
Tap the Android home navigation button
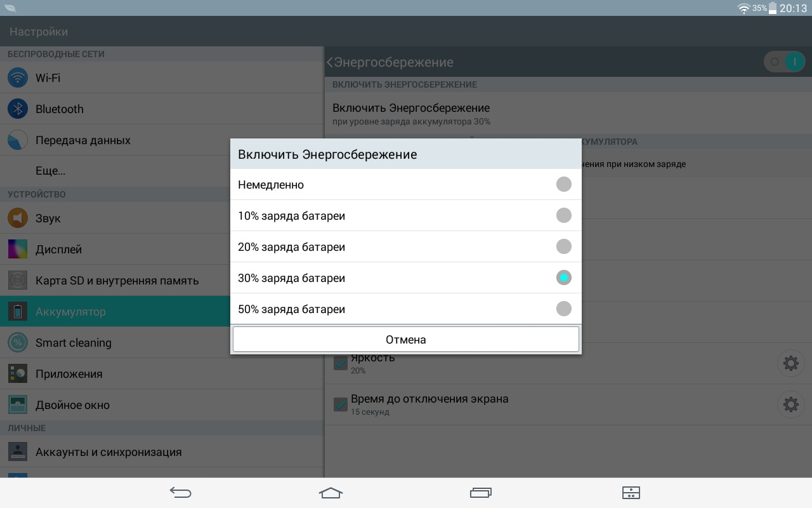point(331,493)
